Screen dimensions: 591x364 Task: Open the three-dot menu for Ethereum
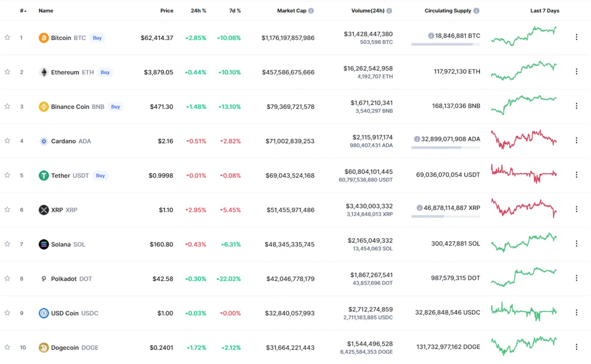576,71
